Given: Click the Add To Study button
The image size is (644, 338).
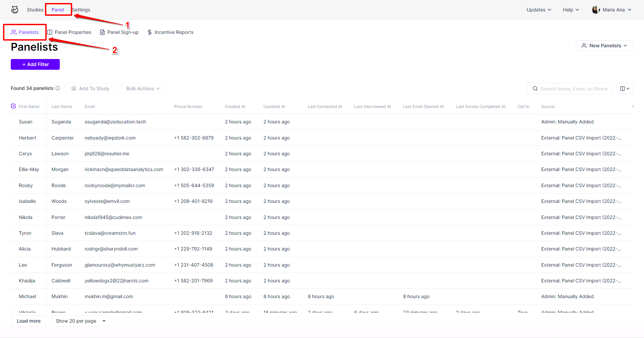Looking at the screenshot, I should (x=90, y=89).
